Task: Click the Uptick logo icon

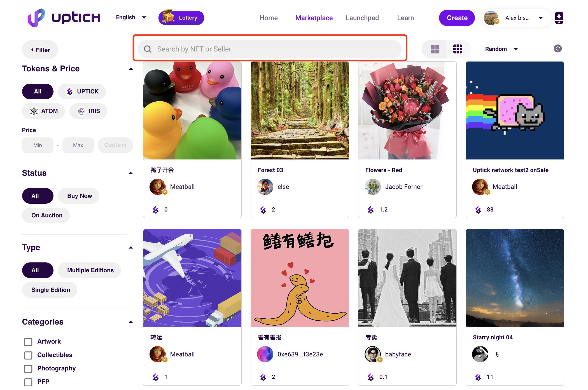Action: (x=36, y=18)
